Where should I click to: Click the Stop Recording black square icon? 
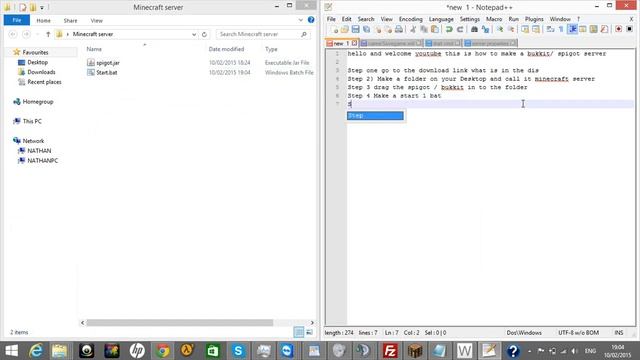pos(629,29)
